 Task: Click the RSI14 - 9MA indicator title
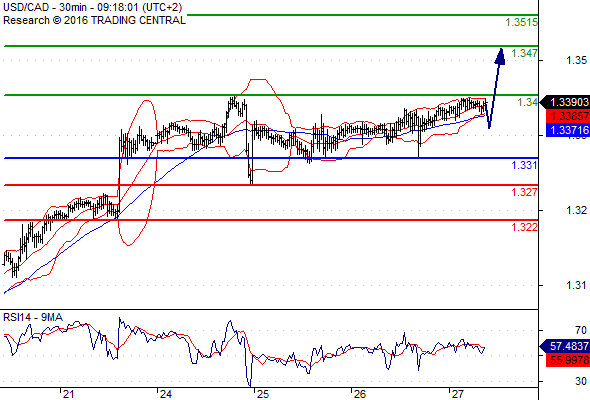33,318
